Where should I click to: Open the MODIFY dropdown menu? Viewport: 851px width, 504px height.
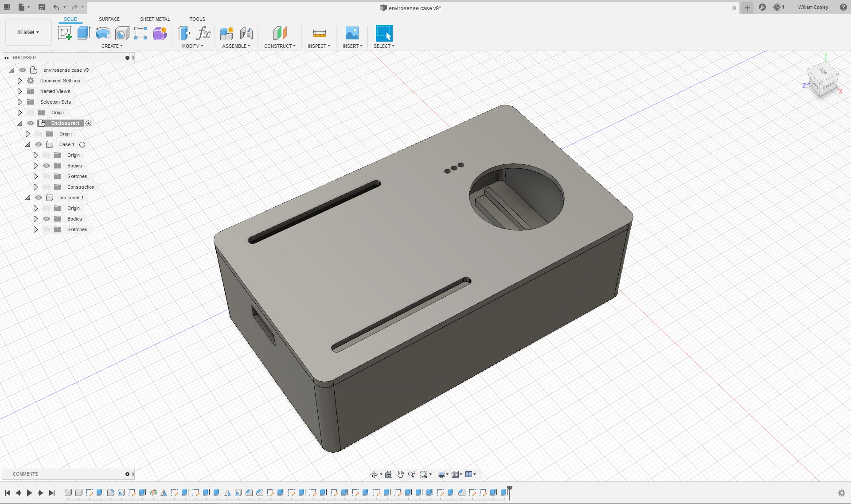[x=192, y=46]
